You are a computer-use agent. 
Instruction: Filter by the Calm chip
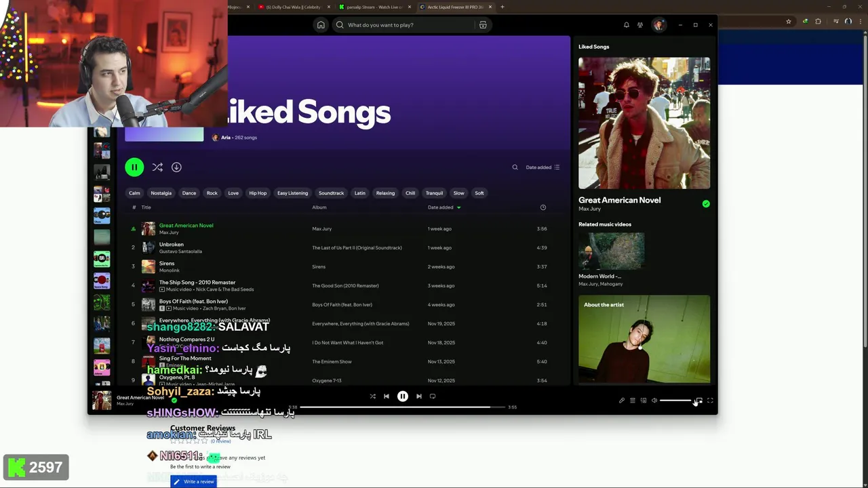tap(134, 193)
